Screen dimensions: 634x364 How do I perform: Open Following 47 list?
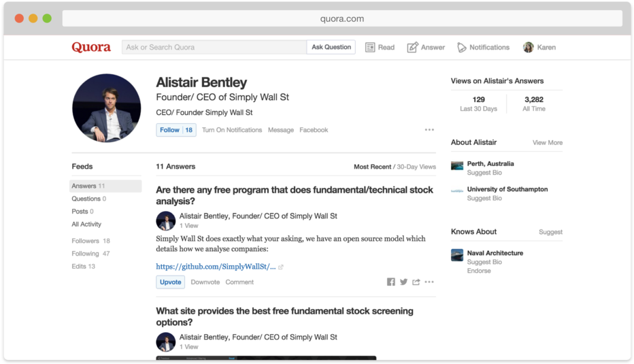90,254
